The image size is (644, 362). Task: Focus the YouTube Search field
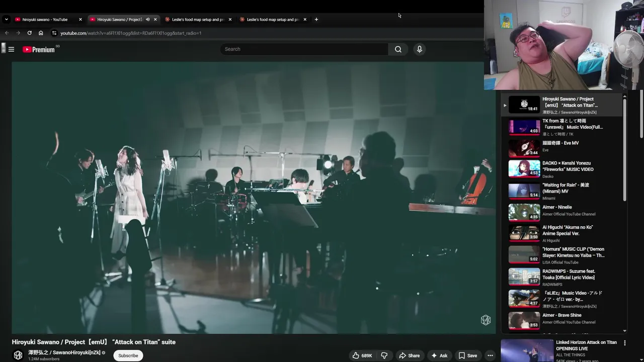click(304, 49)
